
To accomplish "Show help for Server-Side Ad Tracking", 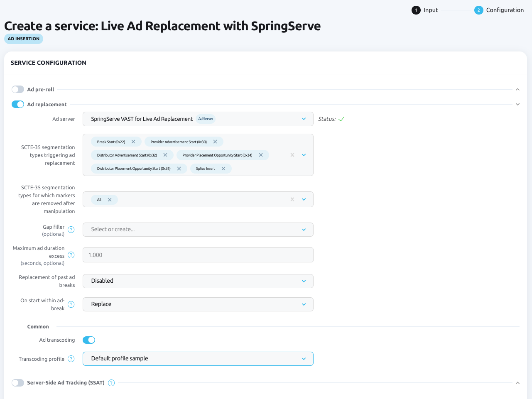I will (111, 383).
